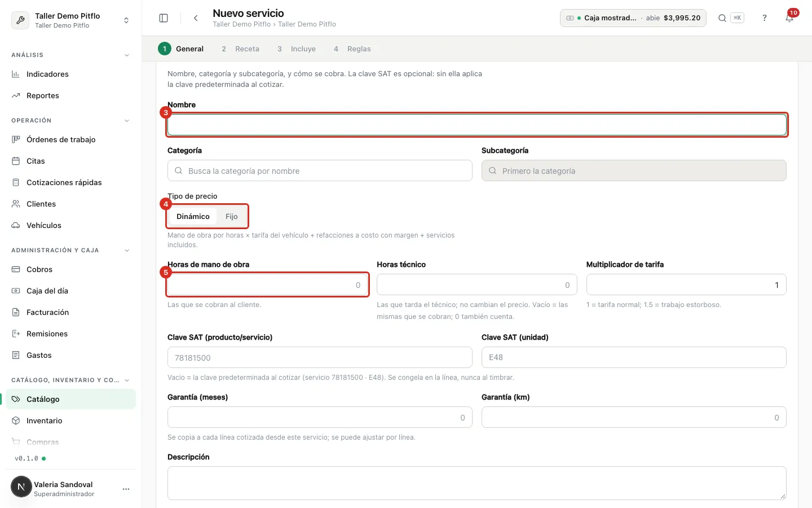Viewport: 812px width, 508px height.
Task: Open Valeria Sandoval user options menu
Action: click(x=126, y=489)
